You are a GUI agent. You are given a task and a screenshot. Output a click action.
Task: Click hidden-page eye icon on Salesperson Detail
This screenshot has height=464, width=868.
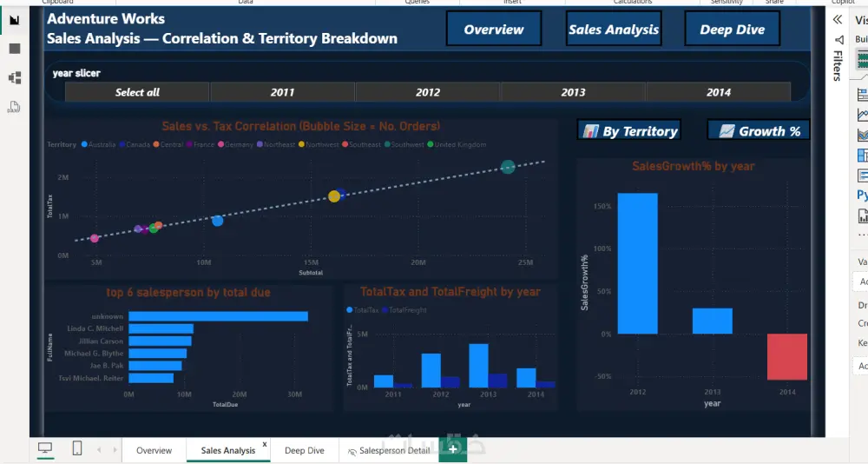(x=352, y=452)
